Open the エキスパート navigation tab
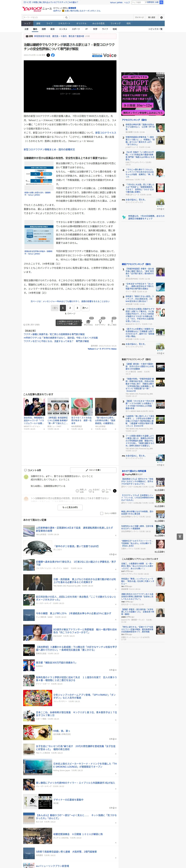The height and width of the screenshot is (868, 186). (64, 23)
